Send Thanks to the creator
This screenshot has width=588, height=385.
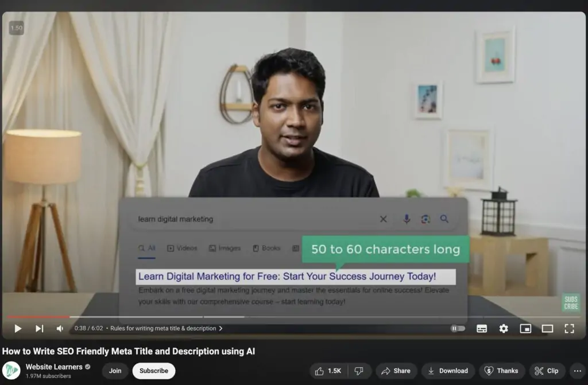click(x=501, y=371)
